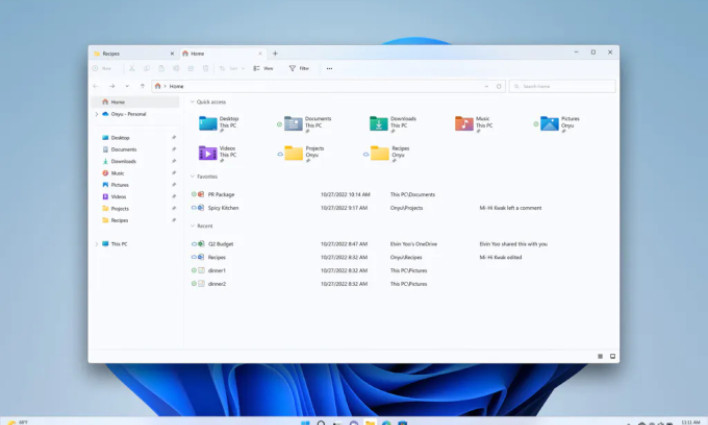This screenshot has height=425, width=708.
Task: Click the Home address bar path field
Action: 327,86
